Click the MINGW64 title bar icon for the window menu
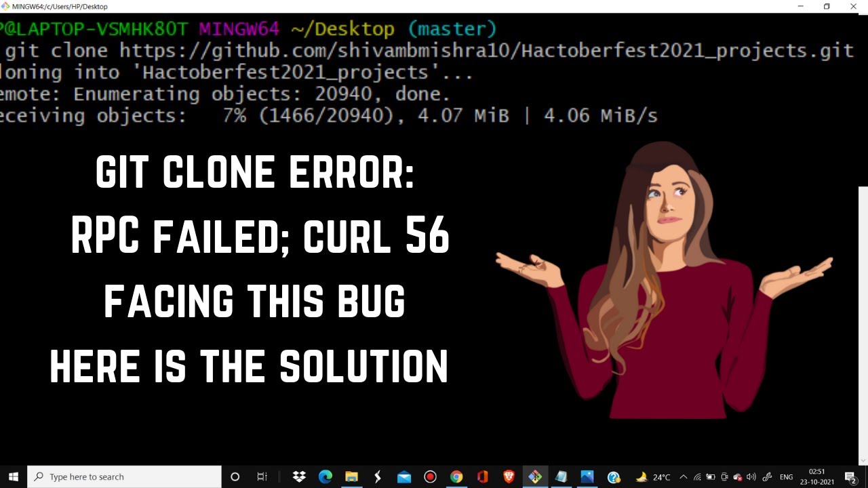Image resolution: width=868 pixels, height=488 pixels. coord(6,6)
